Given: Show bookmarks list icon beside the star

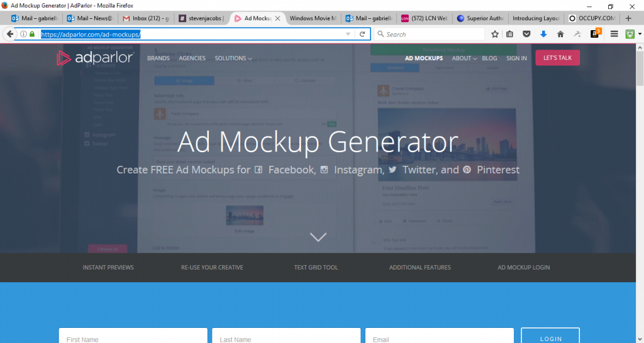Looking at the screenshot, I should pyautogui.click(x=511, y=34).
